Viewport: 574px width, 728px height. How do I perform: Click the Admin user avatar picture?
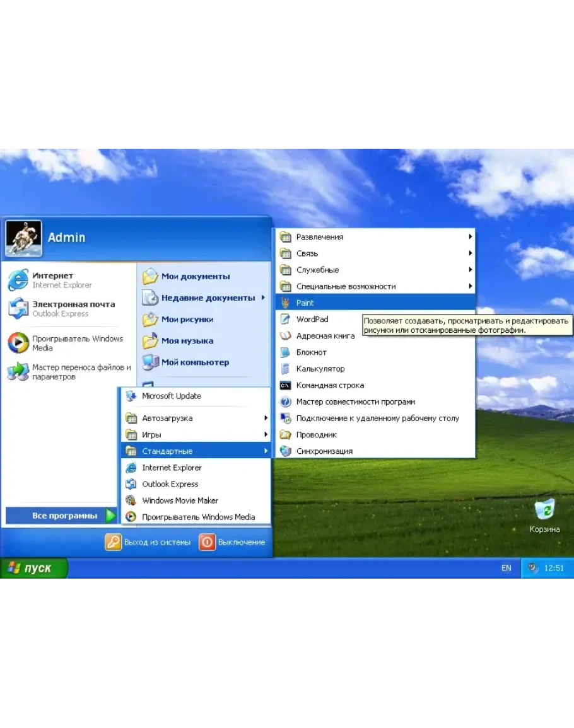(x=24, y=238)
